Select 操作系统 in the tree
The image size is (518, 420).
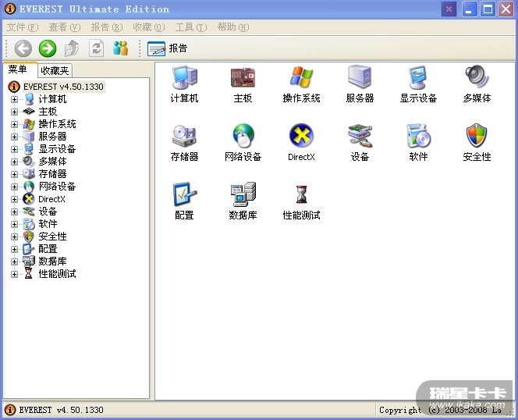coord(58,124)
